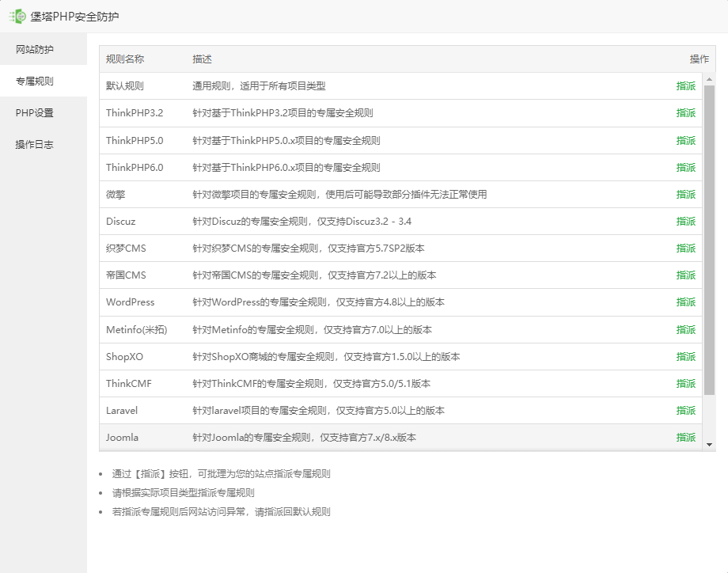Click 指派 for Metinfo(米拓)

point(686,329)
